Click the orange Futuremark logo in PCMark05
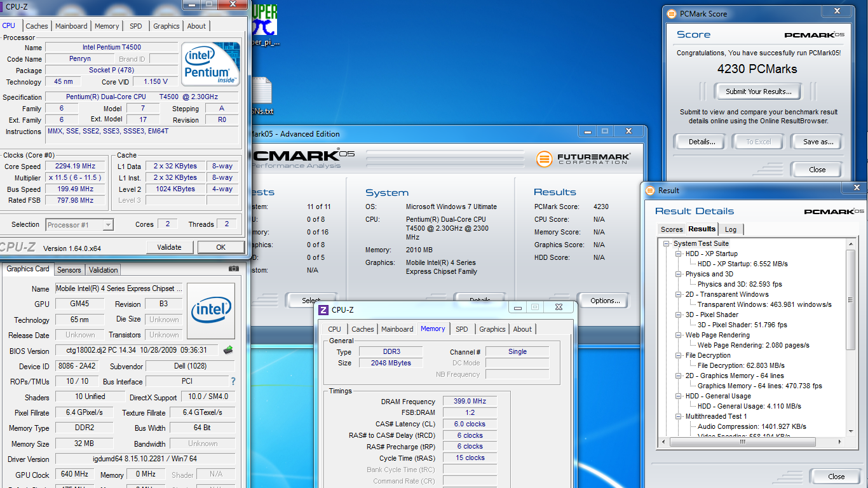868x488 pixels. tap(544, 159)
